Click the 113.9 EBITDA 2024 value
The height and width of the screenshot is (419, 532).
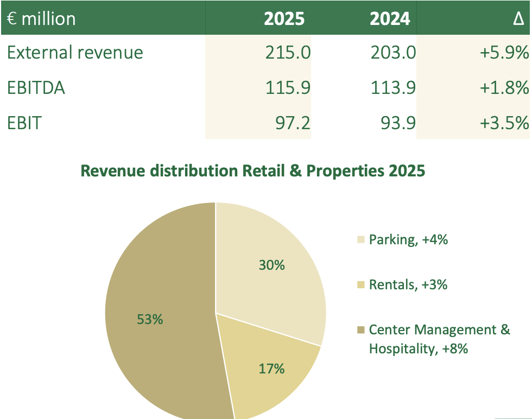click(x=393, y=87)
